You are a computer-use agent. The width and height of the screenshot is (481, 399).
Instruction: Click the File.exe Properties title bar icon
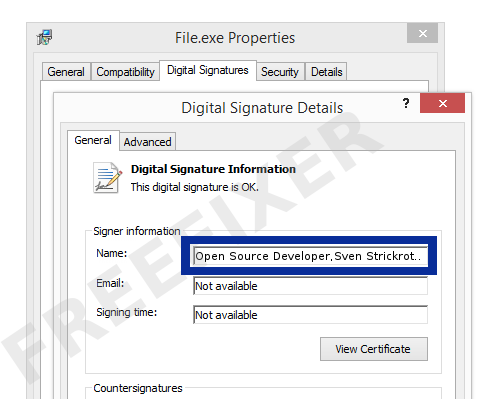pos(44,37)
